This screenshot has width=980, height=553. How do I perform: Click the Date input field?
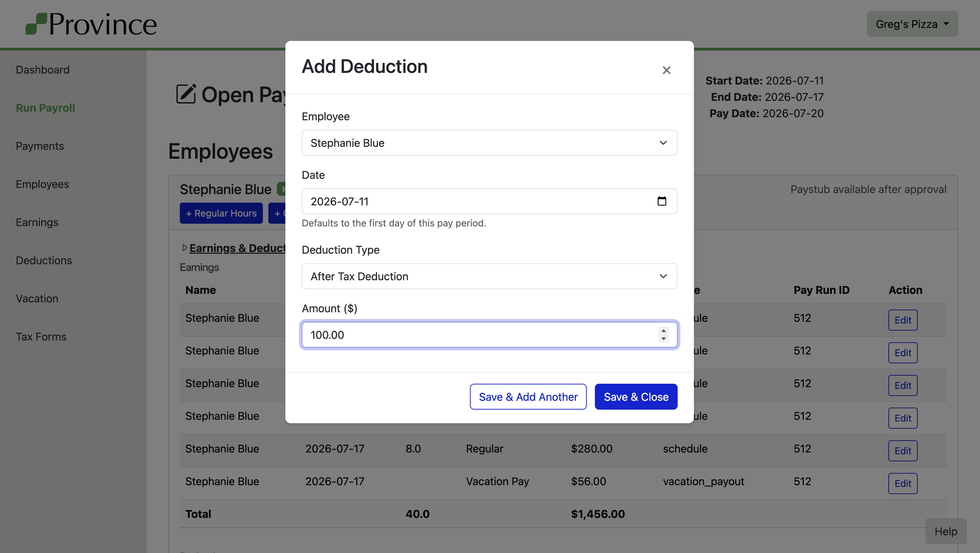(x=489, y=201)
